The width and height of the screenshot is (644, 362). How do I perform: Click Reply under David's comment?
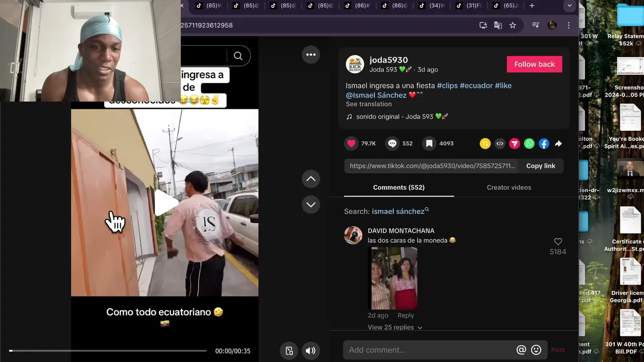[x=406, y=315]
